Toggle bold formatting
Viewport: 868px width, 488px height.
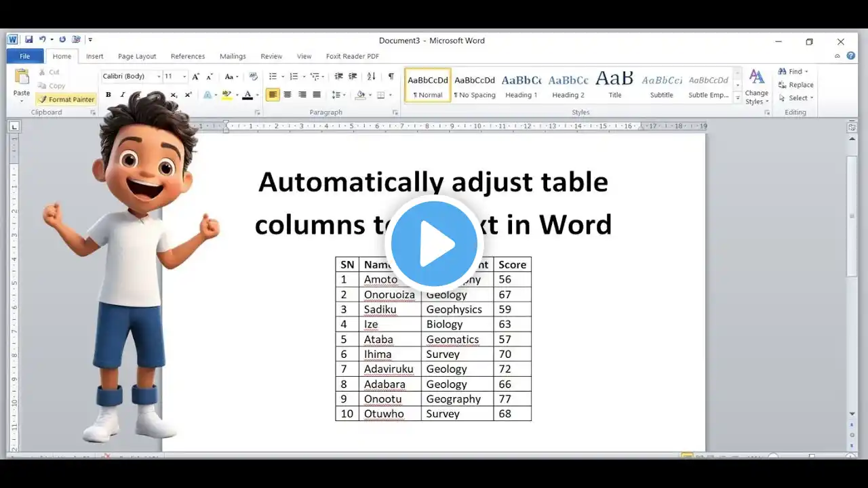[108, 95]
